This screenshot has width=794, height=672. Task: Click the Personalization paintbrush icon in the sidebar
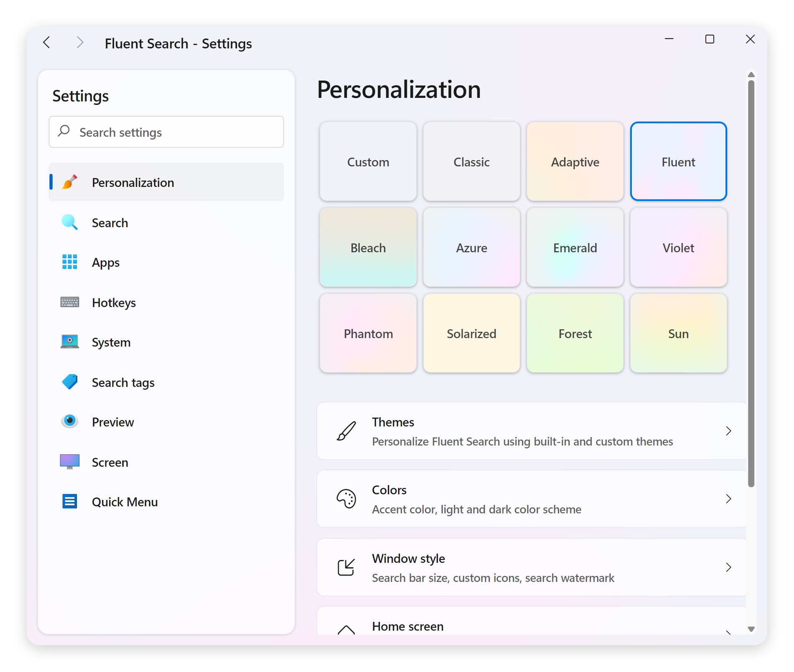click(70, 182)
